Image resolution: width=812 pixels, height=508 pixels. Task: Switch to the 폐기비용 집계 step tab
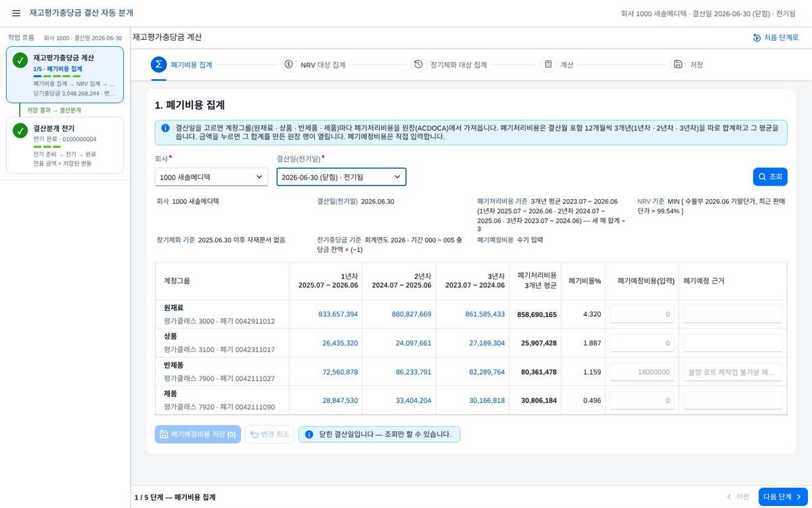click(181, 65)
